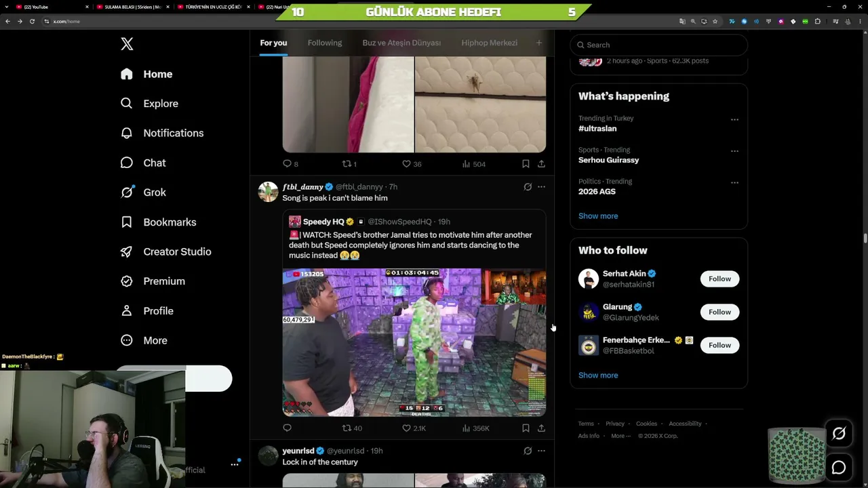Open more menu on ftbl_danny's post

point(541,187)
